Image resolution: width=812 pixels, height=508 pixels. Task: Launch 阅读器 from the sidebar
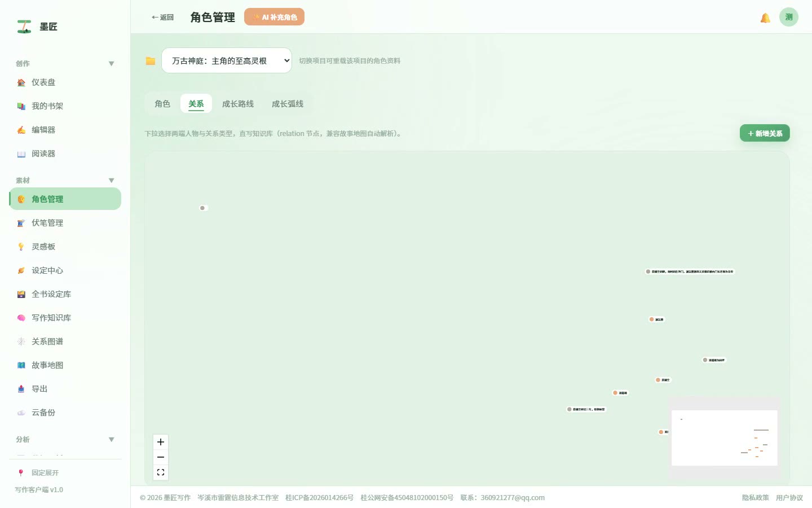[65, 154]
